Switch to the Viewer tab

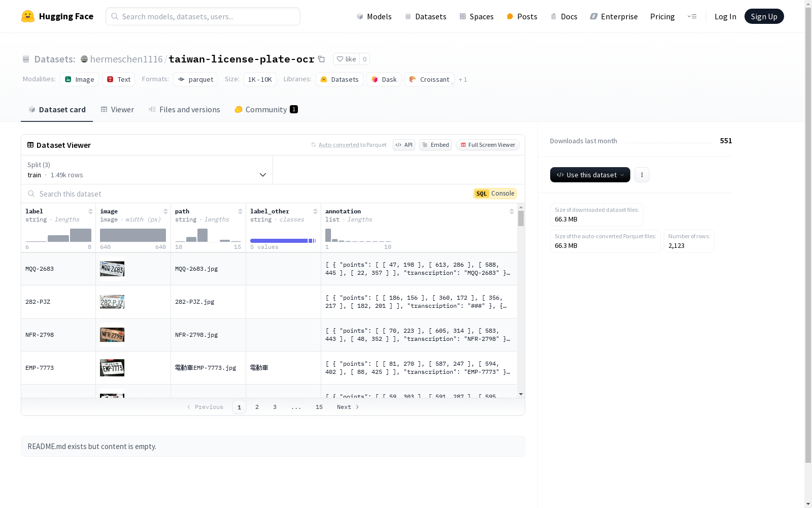[x=117, y=109]
